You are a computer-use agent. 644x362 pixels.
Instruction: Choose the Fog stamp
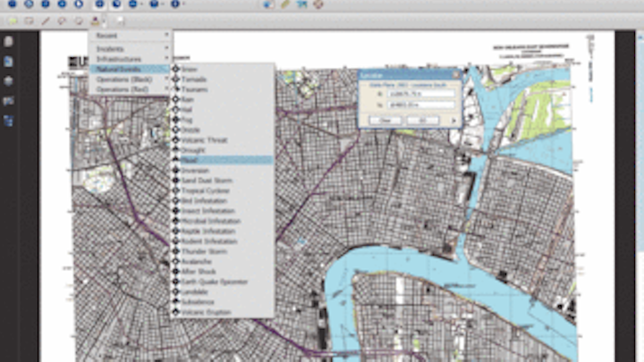222,120
